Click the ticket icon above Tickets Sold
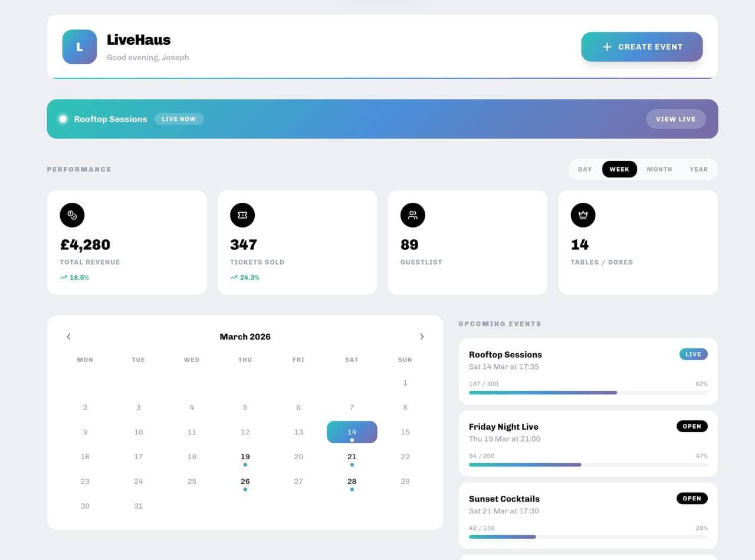The height and width of the screenshot is (560, 755). (x=242, y=215)
